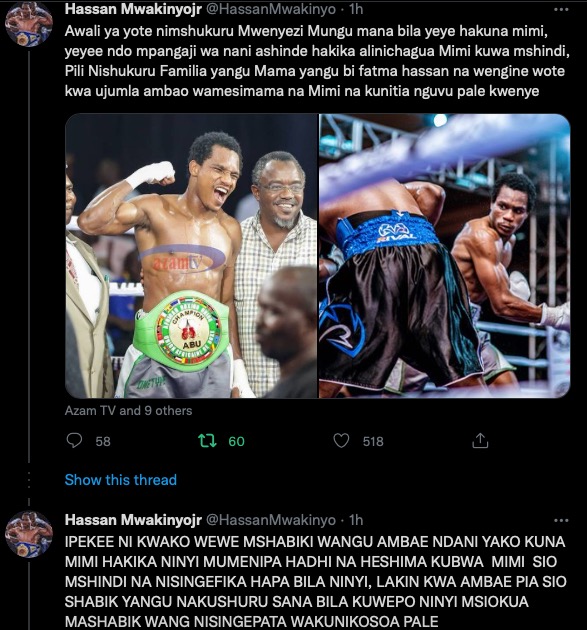This screenshot has height=630, width=587.
Task: Click Show this thread link
Action: click(121, 480)
